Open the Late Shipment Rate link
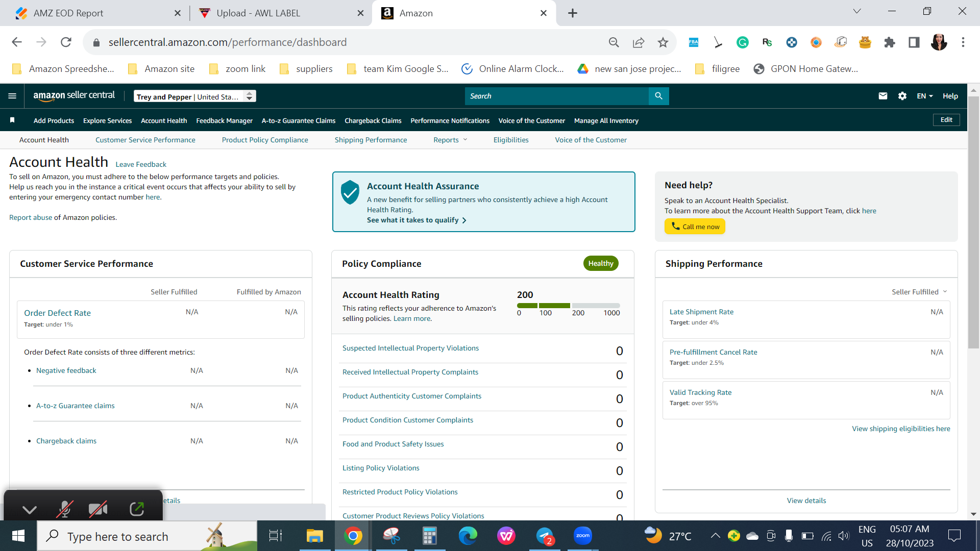Viewport: 980px width, 551px height. [x=701, y=312]
